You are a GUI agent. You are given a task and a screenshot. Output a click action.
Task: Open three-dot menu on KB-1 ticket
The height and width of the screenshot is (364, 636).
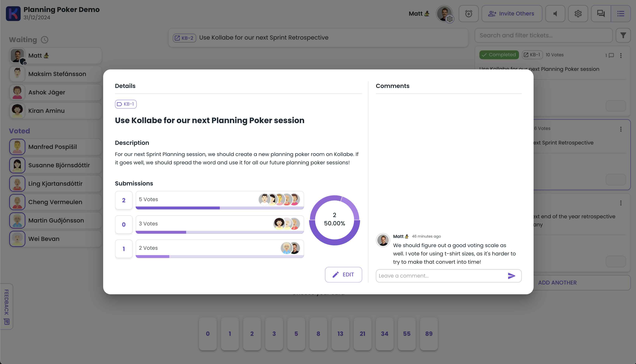pyautogui.click(x=621, y=56)
